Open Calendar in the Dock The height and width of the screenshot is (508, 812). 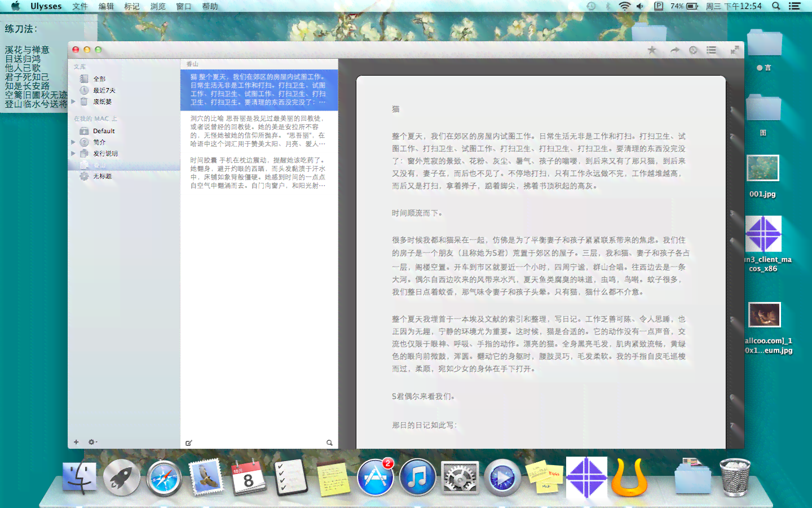click(x=249, y=478)
